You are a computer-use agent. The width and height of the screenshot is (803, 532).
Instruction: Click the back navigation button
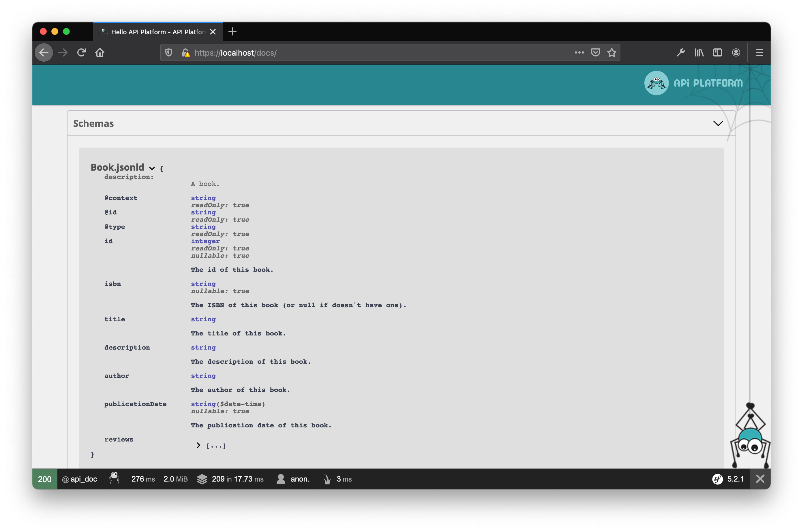pos(44,52)
